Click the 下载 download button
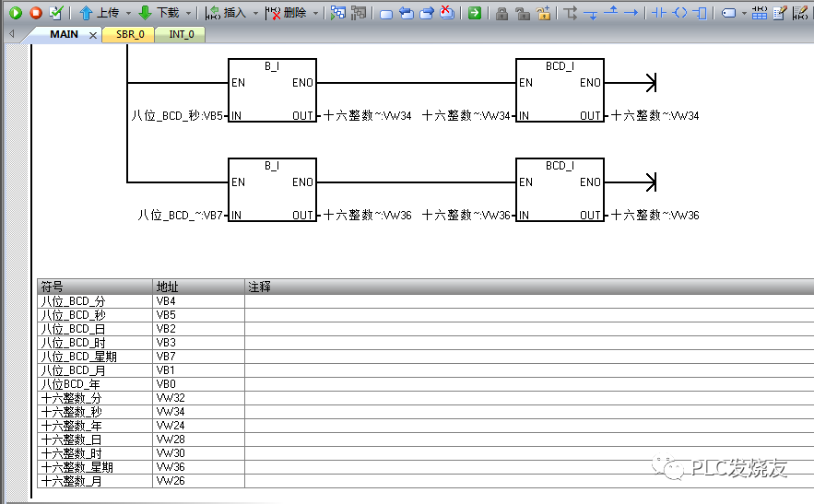 click(x=159, y=13)
